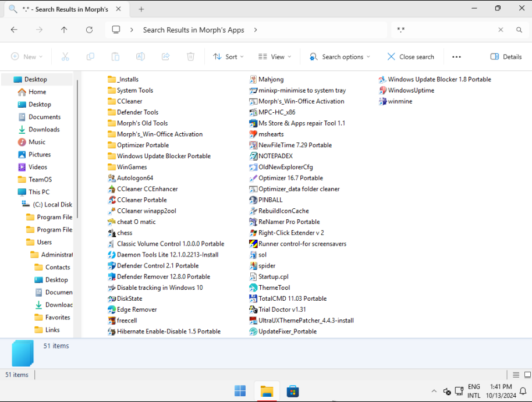Select (C:) Local Disk in navigation pane

tap(52, 205)
